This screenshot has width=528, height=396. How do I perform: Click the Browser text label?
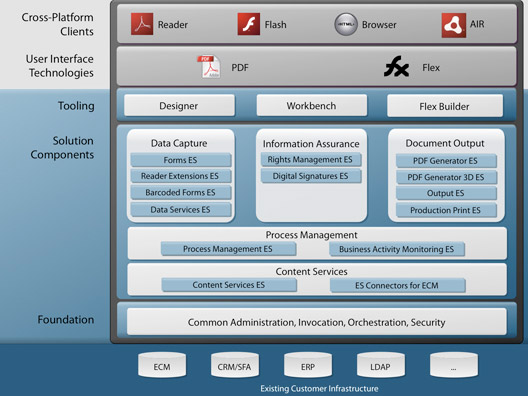pos(379,25)
